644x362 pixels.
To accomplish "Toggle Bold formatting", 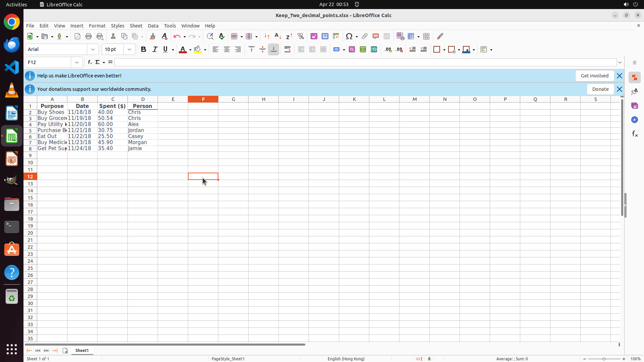I will click(144, 49).
